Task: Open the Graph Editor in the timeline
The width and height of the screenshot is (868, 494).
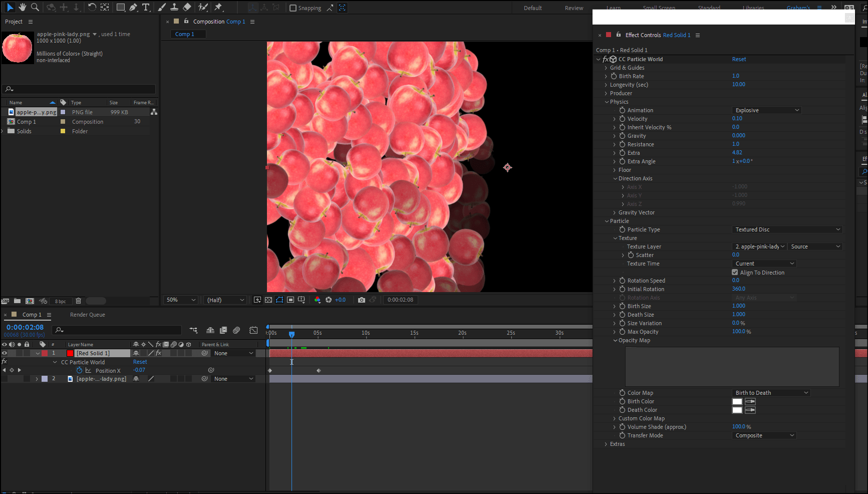Action: click(x=253, y=330)
